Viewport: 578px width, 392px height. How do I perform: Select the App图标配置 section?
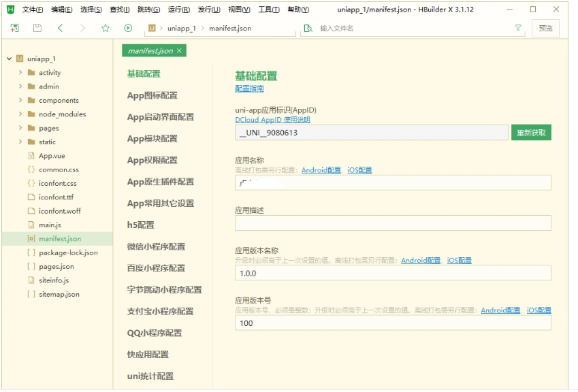(x=152, y=95)
